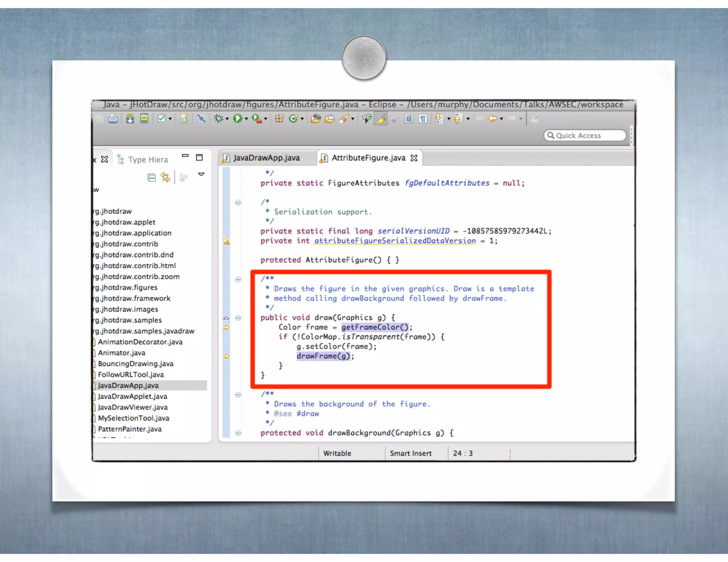Click the green Run button in the toolbar
The image size is (728, 562).
click(x=237, y=119)
